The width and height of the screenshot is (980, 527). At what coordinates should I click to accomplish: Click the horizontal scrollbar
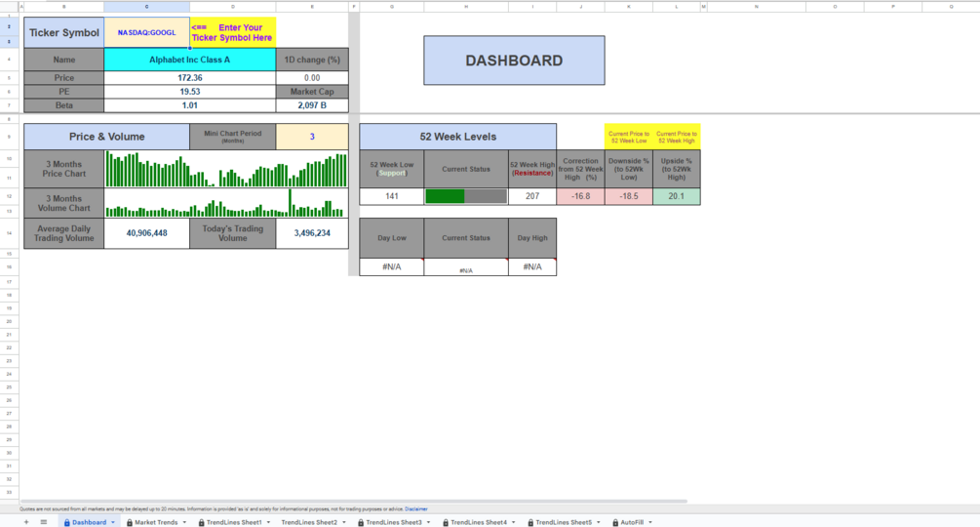(354, 502)
